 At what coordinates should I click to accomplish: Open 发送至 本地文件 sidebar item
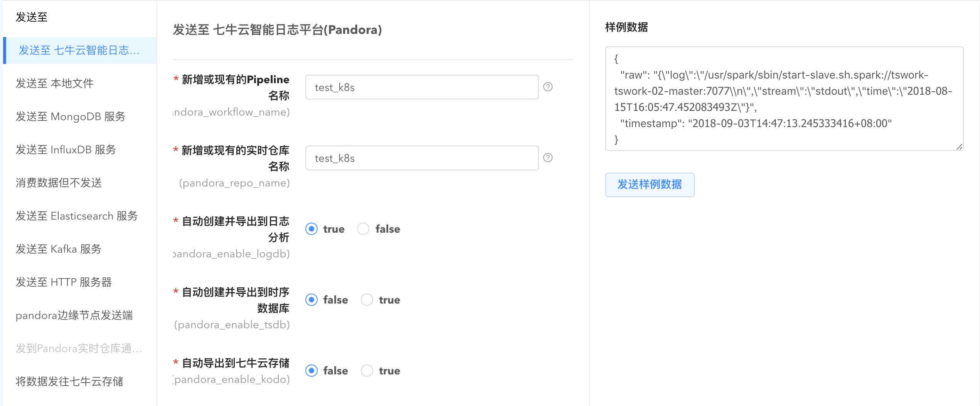pos(80,83)
